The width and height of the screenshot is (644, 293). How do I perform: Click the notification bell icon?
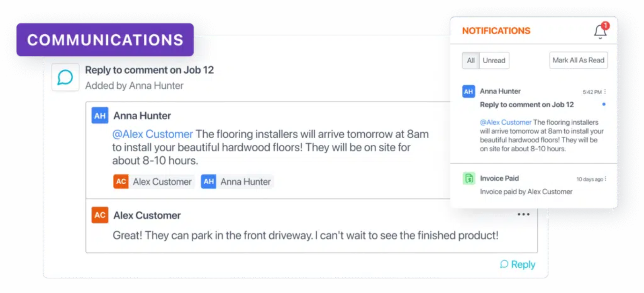600,31
